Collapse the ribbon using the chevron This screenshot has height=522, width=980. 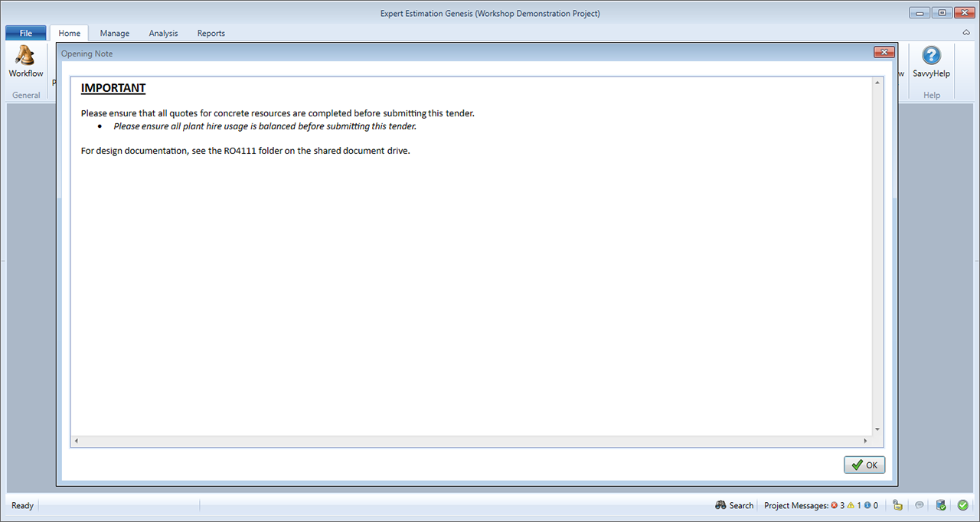click(x=966, y=34)
